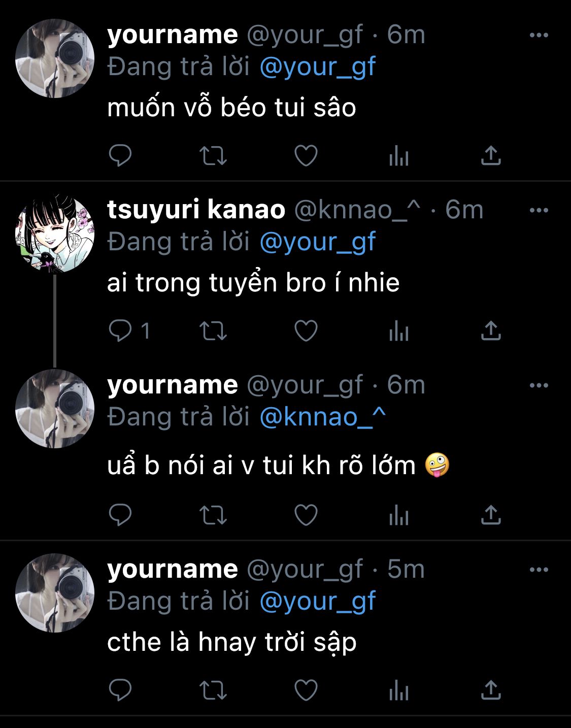571x728 pixels.
Task: Click the @knnao_^ mention link
Action: pos(323,417)
